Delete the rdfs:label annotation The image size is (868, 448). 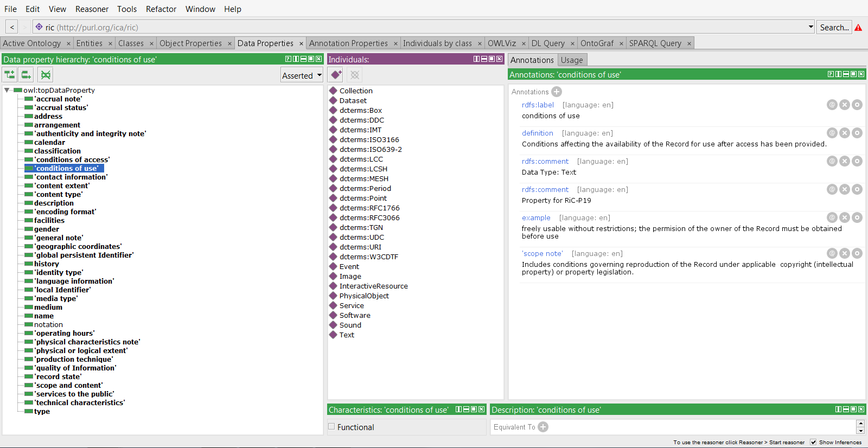[x=845, y=105]
